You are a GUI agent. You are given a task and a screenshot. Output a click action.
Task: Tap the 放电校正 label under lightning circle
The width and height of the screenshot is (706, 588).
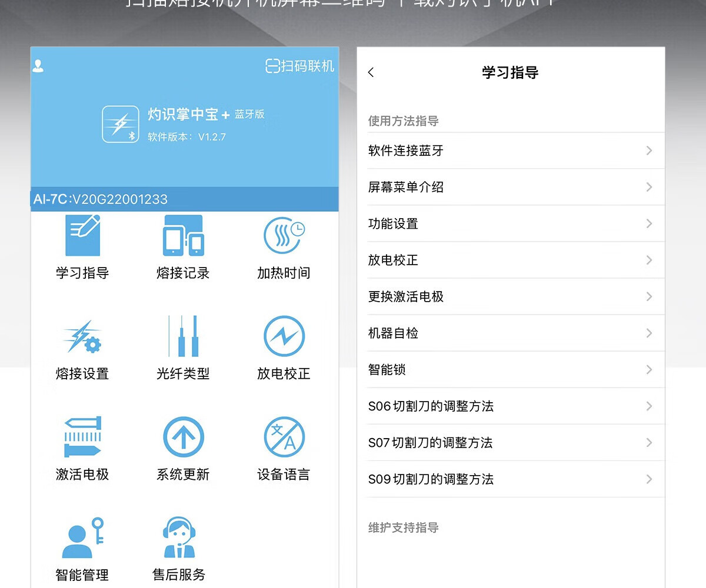[x=284, y=373]
